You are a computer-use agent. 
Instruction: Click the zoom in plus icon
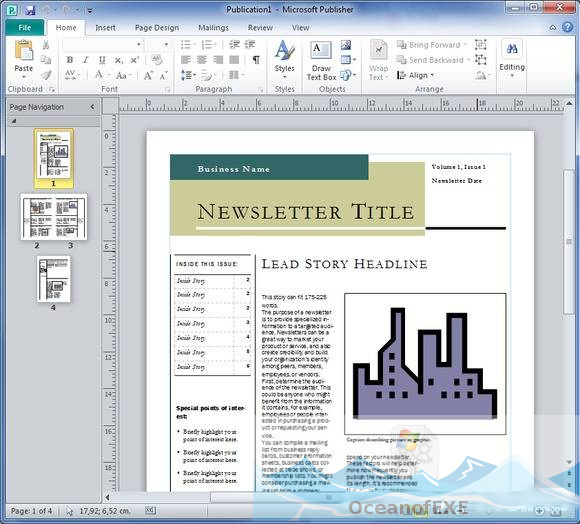(x=539, y=511)
